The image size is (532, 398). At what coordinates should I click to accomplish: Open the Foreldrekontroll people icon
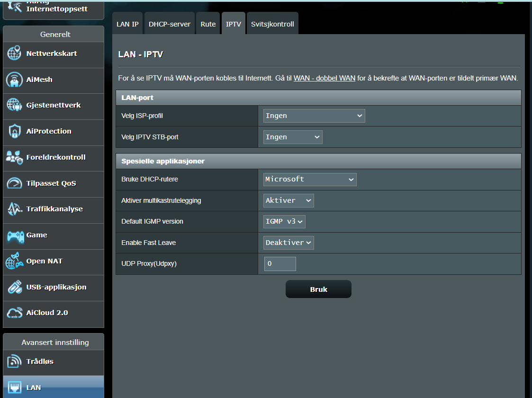pos(14,157)
